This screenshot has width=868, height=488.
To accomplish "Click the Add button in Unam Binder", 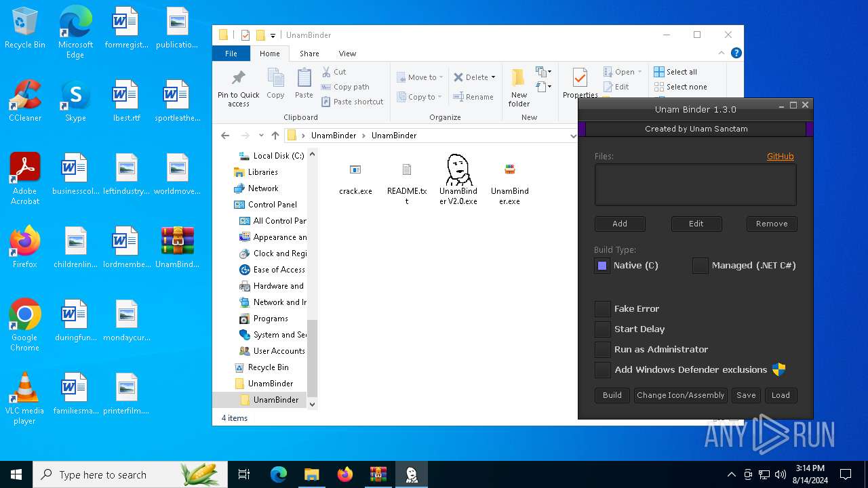I will pyautogui.click(x=620, y=224).
